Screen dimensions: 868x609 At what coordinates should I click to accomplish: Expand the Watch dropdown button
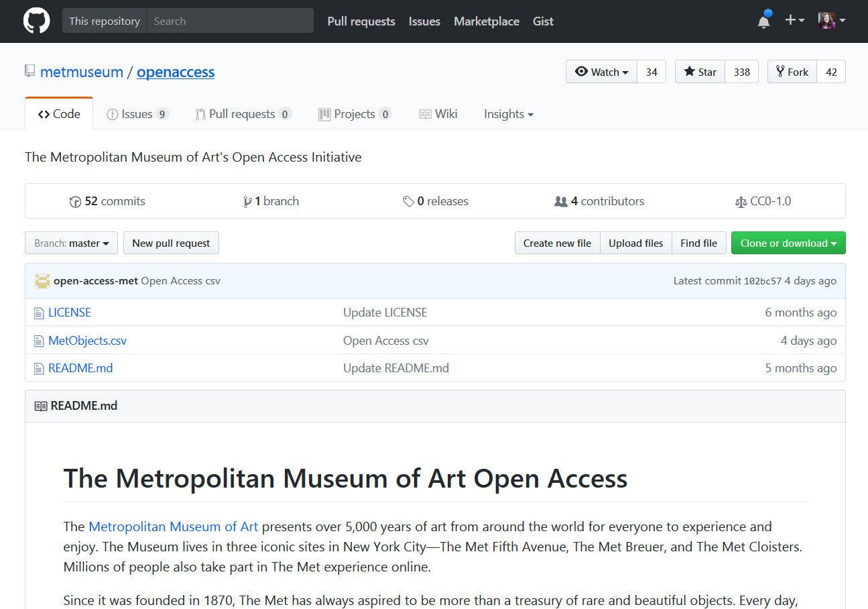click(601, 72)
